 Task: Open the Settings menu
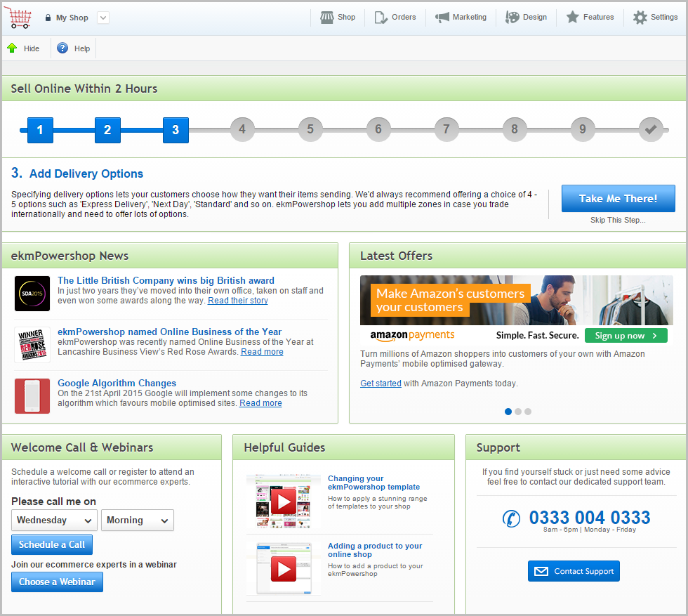coord(656,18)
